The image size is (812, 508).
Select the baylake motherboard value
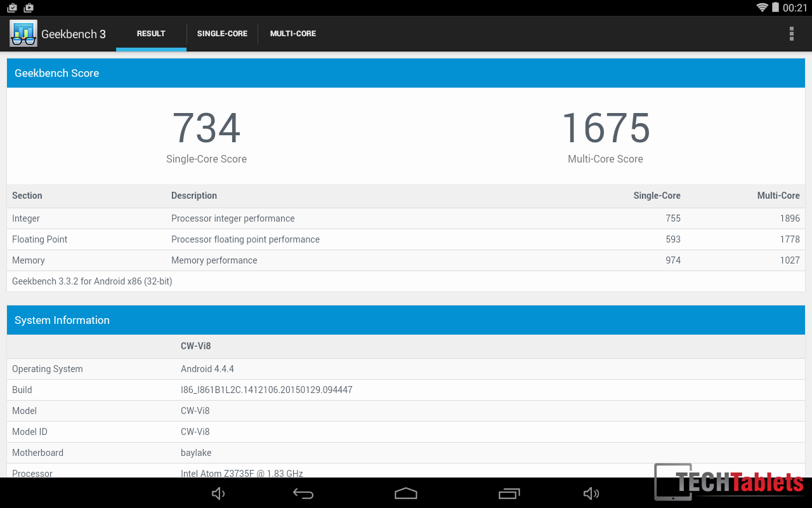[196, 453]
